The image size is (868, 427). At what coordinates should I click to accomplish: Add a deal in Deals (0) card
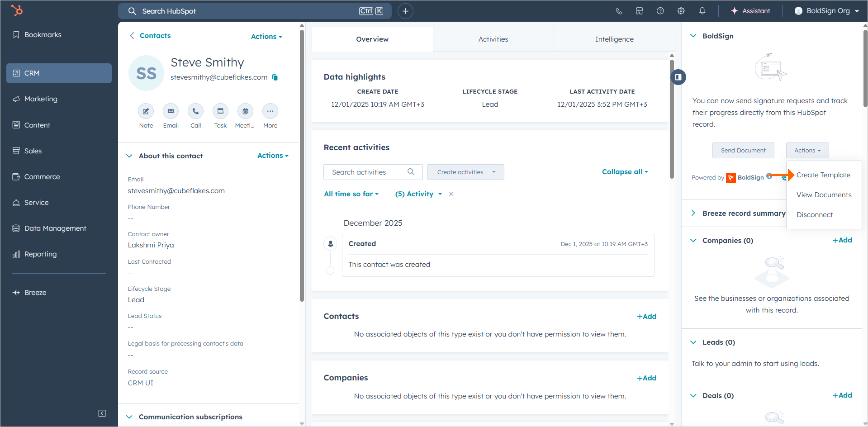click(842, 395)
